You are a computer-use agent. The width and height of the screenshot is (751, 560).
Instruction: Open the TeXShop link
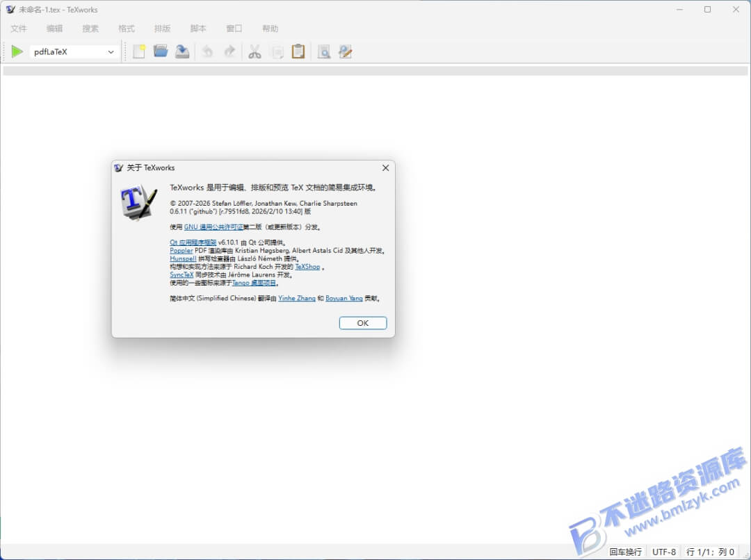307,267
